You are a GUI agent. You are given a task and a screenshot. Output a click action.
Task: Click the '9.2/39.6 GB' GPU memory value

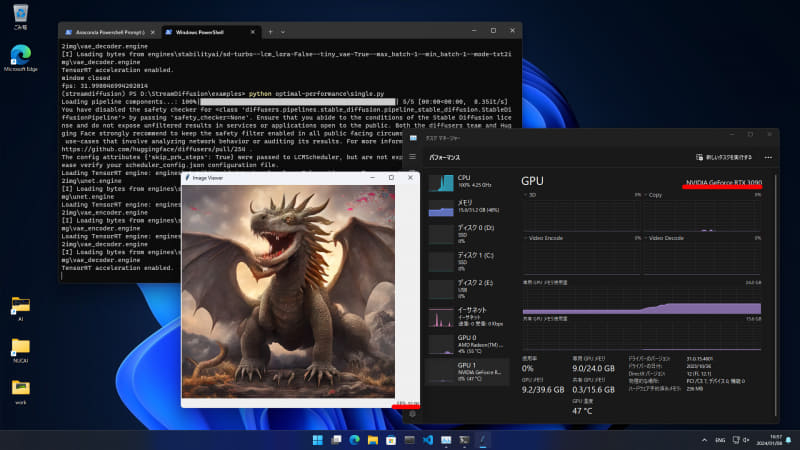point(543,389)
